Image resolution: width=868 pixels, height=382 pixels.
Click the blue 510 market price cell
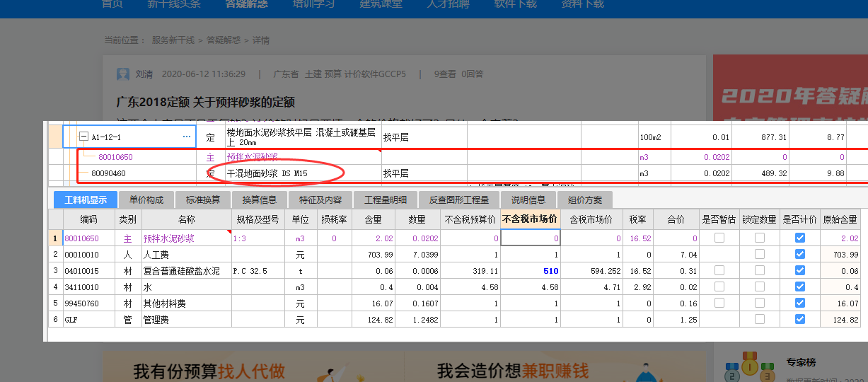530,271
